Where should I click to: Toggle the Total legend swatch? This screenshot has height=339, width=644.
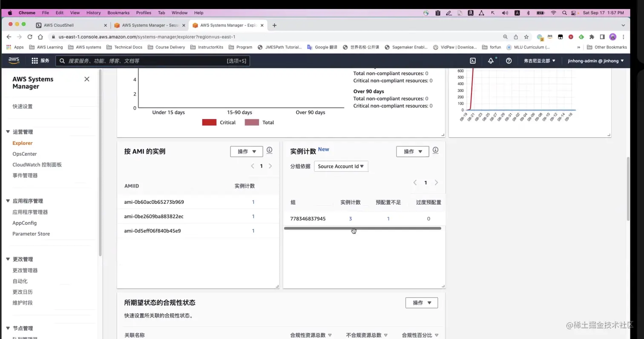(252, 122)
